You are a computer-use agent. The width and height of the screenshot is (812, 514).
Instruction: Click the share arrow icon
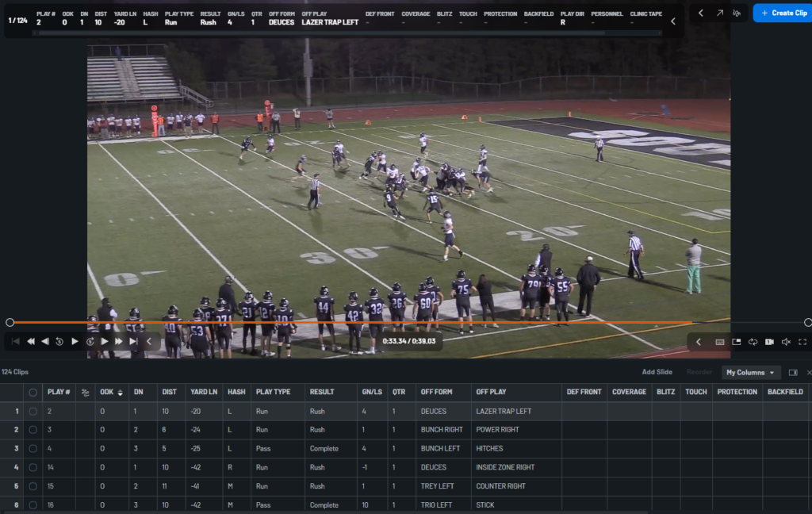(718, 13)
